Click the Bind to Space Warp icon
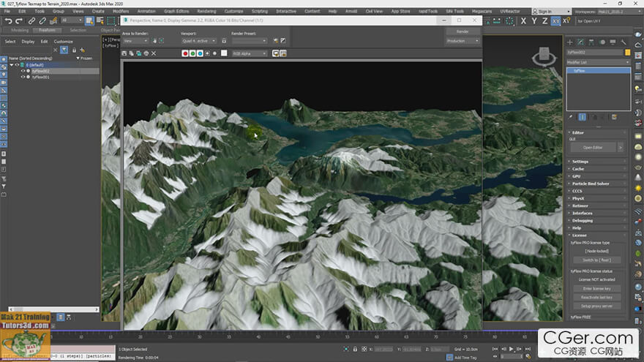Image resolution: width=644 pixels, height=362 pixels. click(53, 20)
